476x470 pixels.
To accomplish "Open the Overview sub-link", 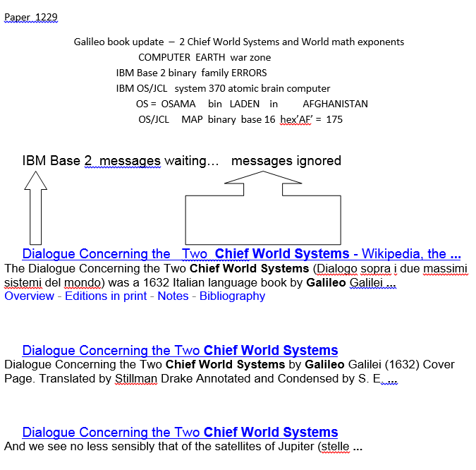I will click(29, 296).
